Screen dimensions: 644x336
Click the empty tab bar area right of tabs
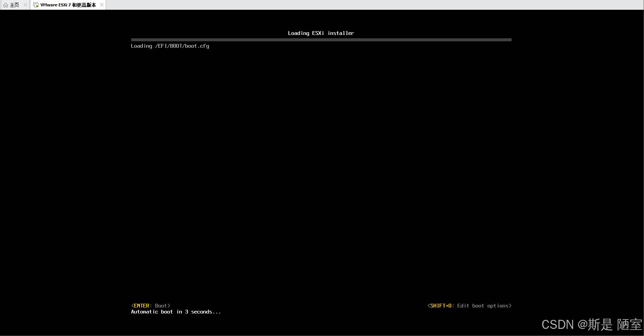pyautogui.click(x=375, y=5)
